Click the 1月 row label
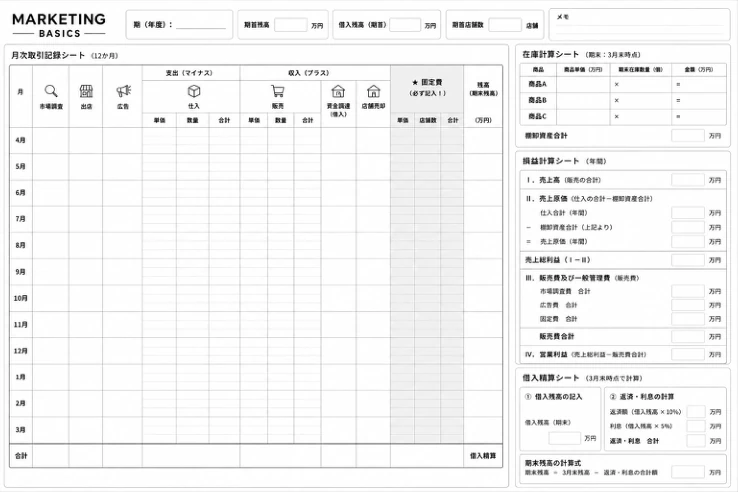Viewport: 738px width, 492px height. click(20, 377)
